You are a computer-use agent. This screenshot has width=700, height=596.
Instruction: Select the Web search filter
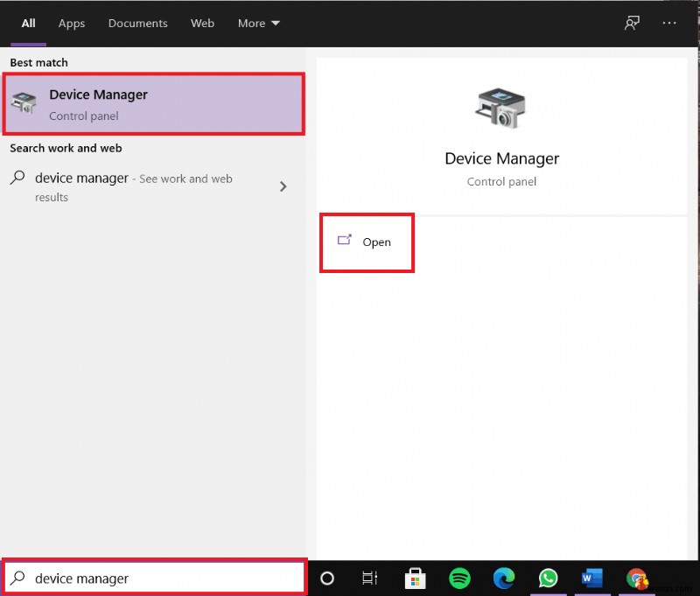(x=202, y=24)
